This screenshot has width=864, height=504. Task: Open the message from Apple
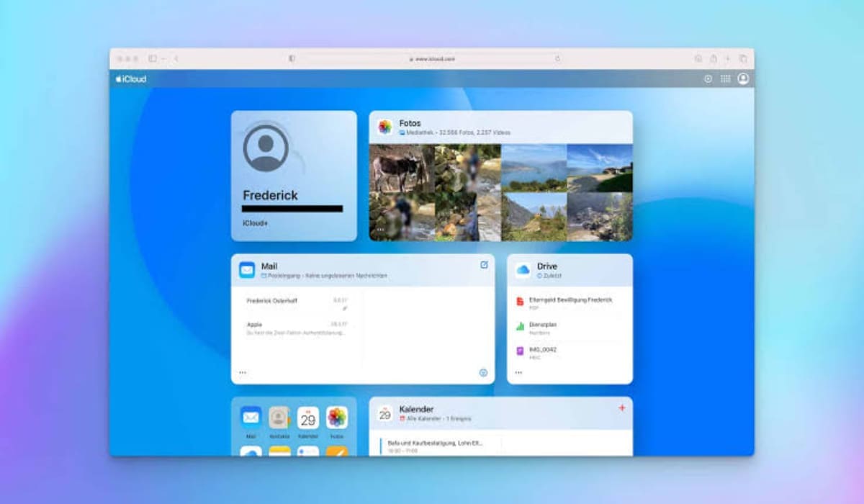point(297,328)
